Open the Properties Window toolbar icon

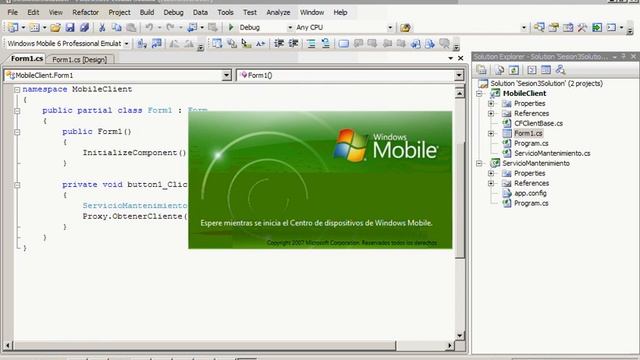coord(554,27)
